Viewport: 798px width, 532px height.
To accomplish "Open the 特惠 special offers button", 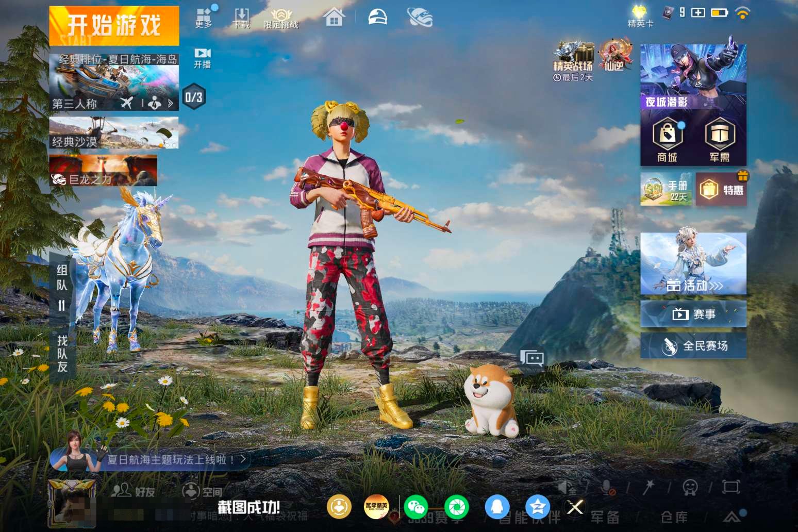I will (722, 189).
